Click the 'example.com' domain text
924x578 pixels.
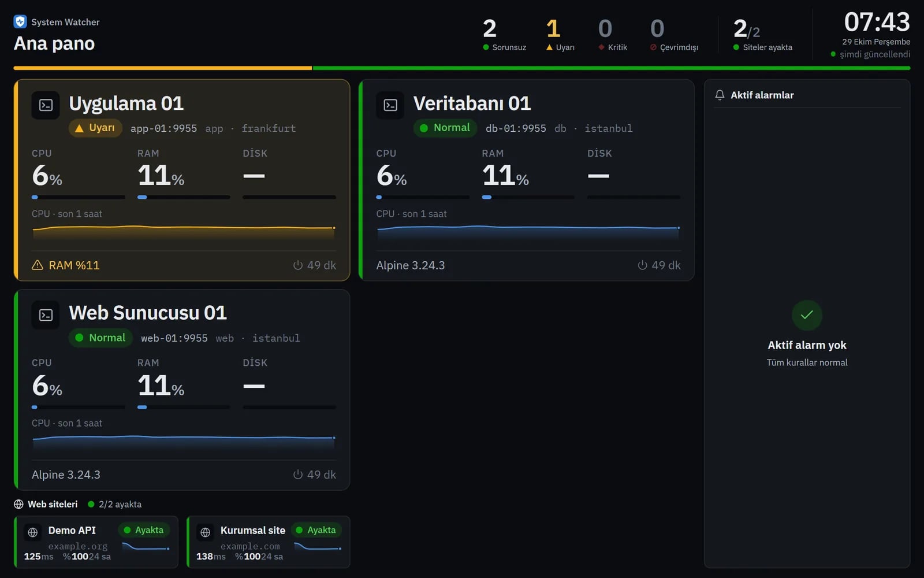(x=250, y=546)
